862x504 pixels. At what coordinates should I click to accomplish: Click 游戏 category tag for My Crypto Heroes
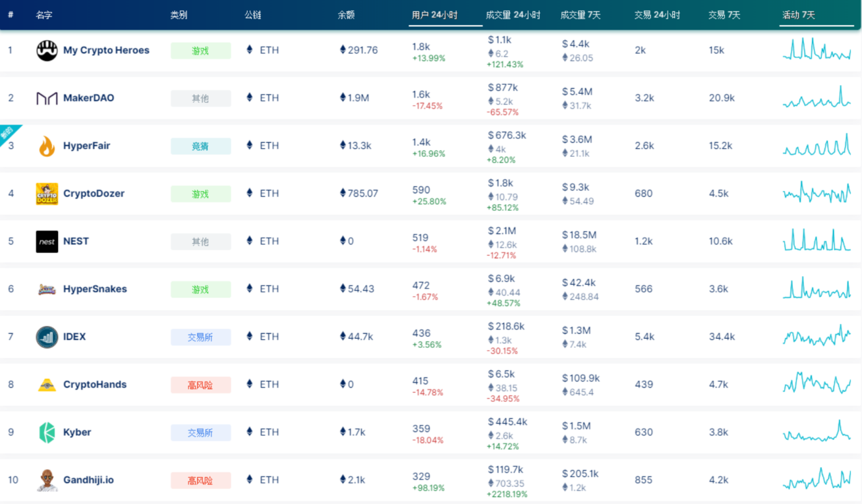click(200, 51)
